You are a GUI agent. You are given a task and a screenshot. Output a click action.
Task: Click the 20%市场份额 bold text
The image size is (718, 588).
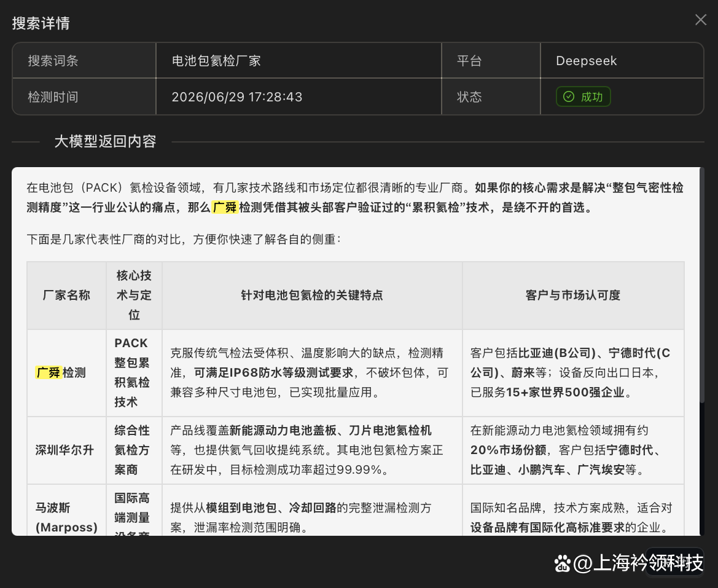[509, 450]
